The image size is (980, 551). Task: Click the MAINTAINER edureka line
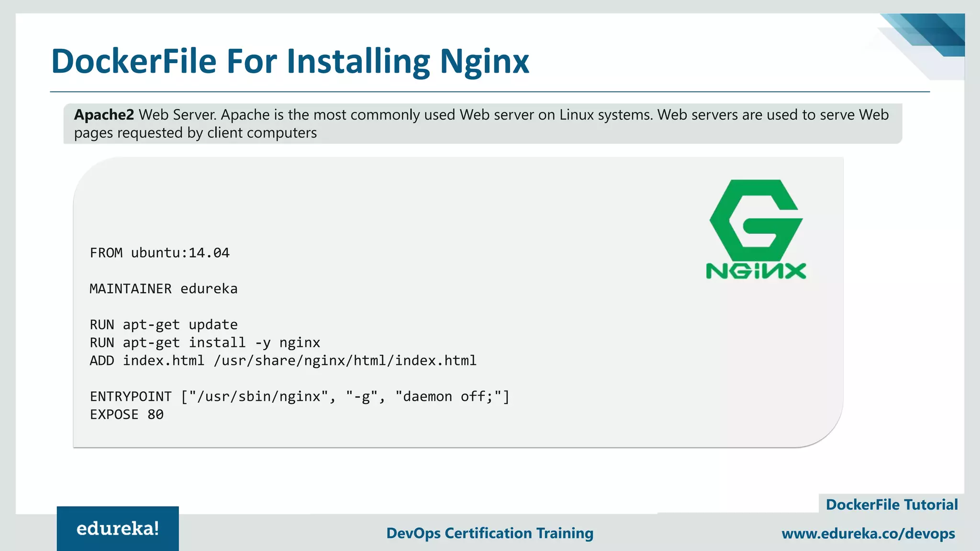[164, 289]
